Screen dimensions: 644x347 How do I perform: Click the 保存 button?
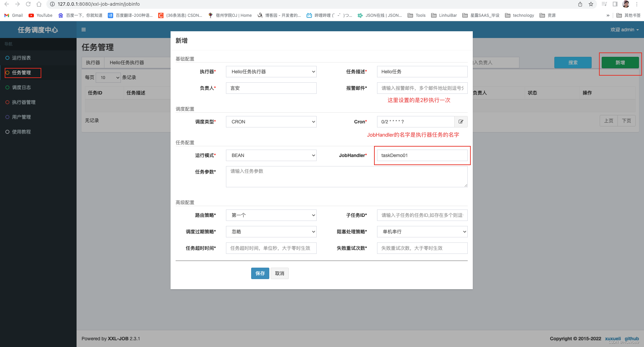260,273
